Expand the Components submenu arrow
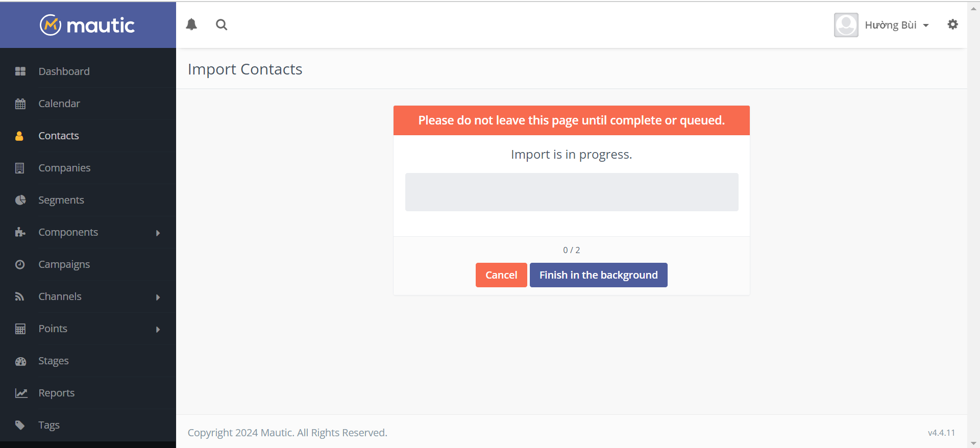980x448 pixels. [x=158, y=233]
